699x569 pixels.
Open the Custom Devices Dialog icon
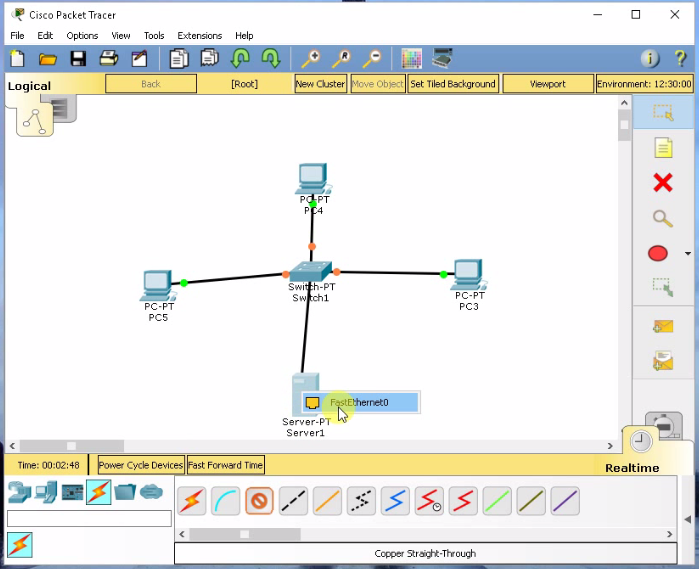click(x=443, y=58)
